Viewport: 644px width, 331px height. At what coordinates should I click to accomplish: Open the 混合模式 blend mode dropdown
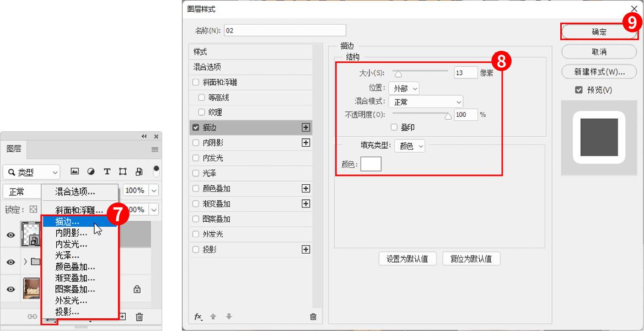point(426,102)
